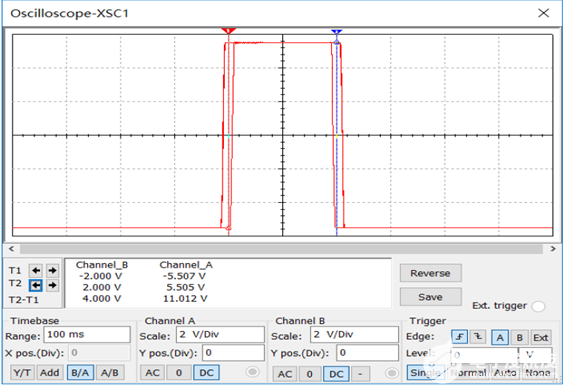
Task: Set Channel B coupling to DC
Action: [336, 374]
